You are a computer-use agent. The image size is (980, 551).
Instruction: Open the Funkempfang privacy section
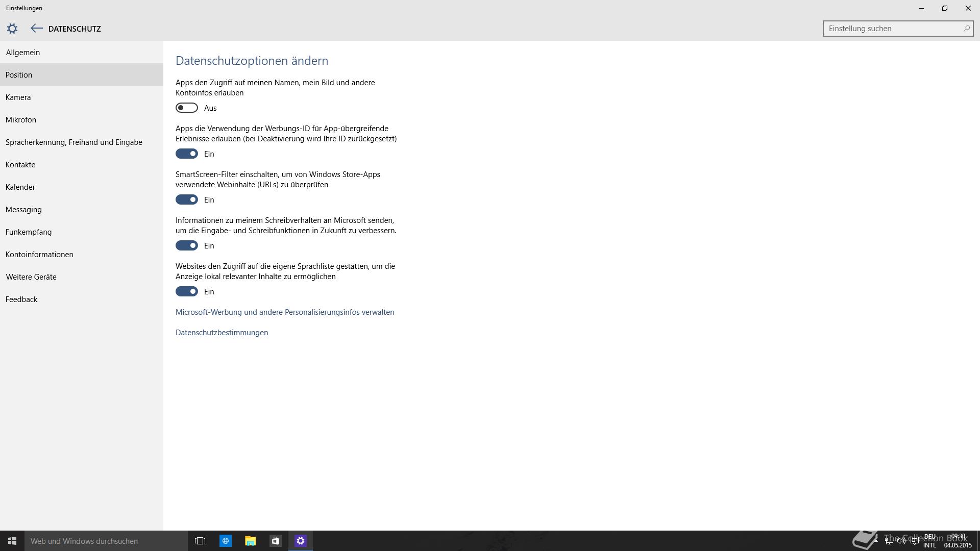coord(82,232)
